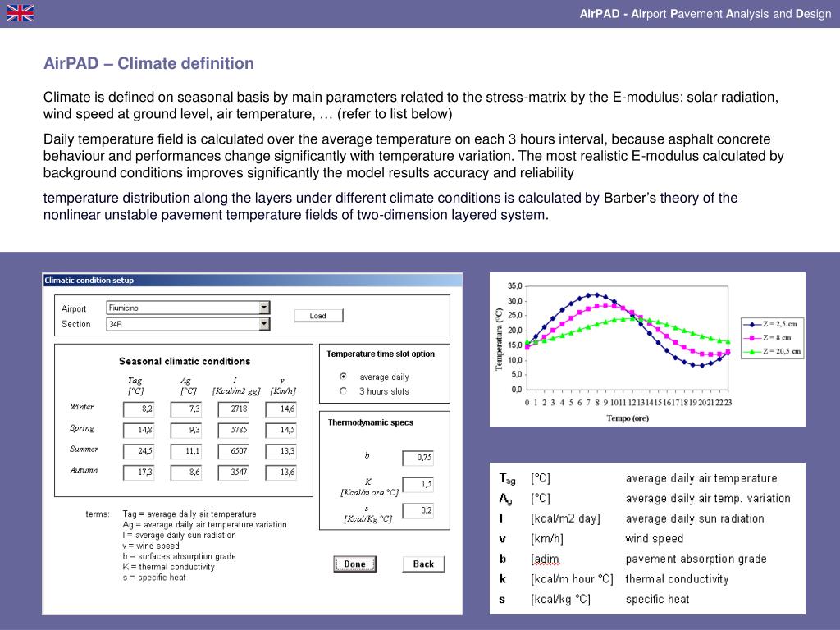This screenshot has width=840, height=630.
Task: Click the Z = 2,5 cm legend entry
Action: coord(772,324)
